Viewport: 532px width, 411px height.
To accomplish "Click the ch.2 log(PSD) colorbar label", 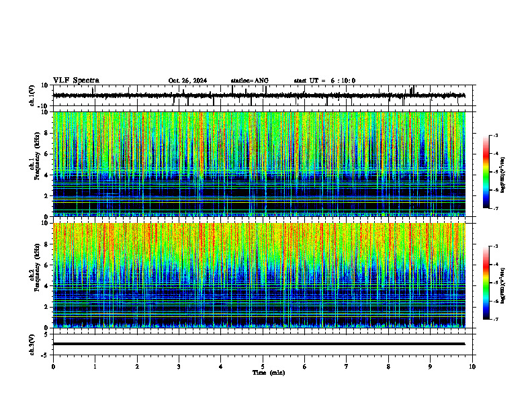I will click(x=503, y=285).
